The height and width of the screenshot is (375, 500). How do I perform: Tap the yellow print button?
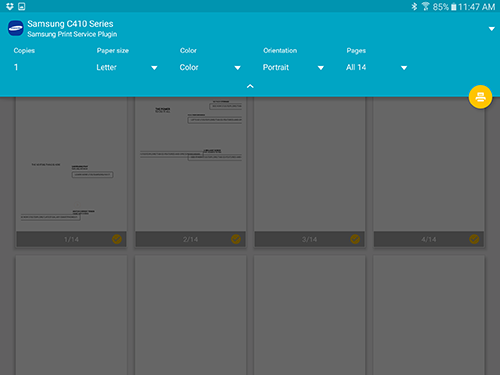pos(480,97)
